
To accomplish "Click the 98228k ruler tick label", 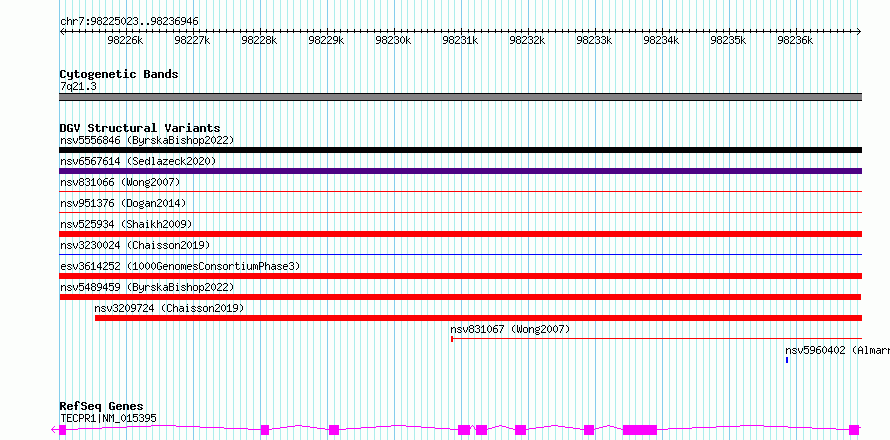I will [259, 40].
